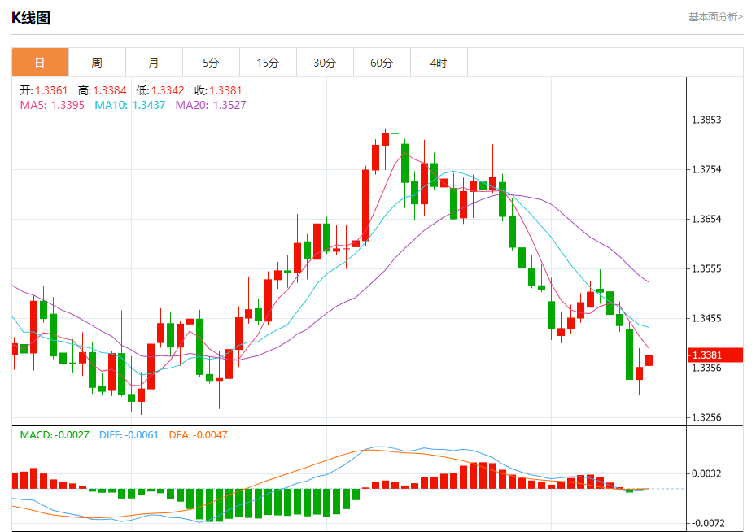Click the DIFF:-0.0061 indicator label
The height and width of the screenshot is (532, 756).
click(x=129, y=434)
